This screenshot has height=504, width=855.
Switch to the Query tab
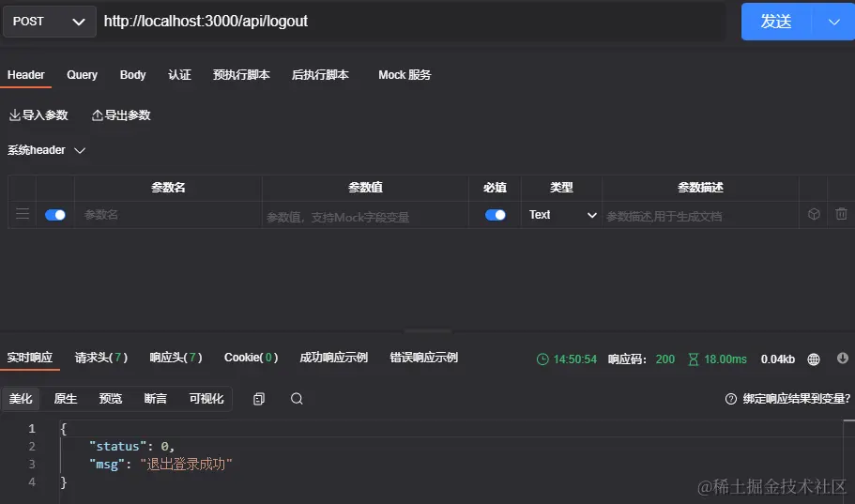tap(82, 75)
